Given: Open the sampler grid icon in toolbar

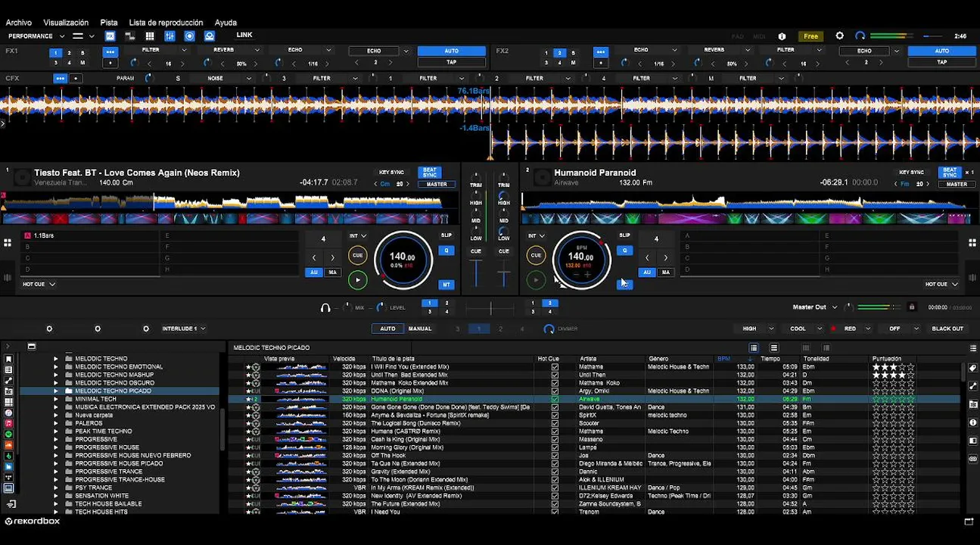Looking at the screenshot, I should point(150,36).
